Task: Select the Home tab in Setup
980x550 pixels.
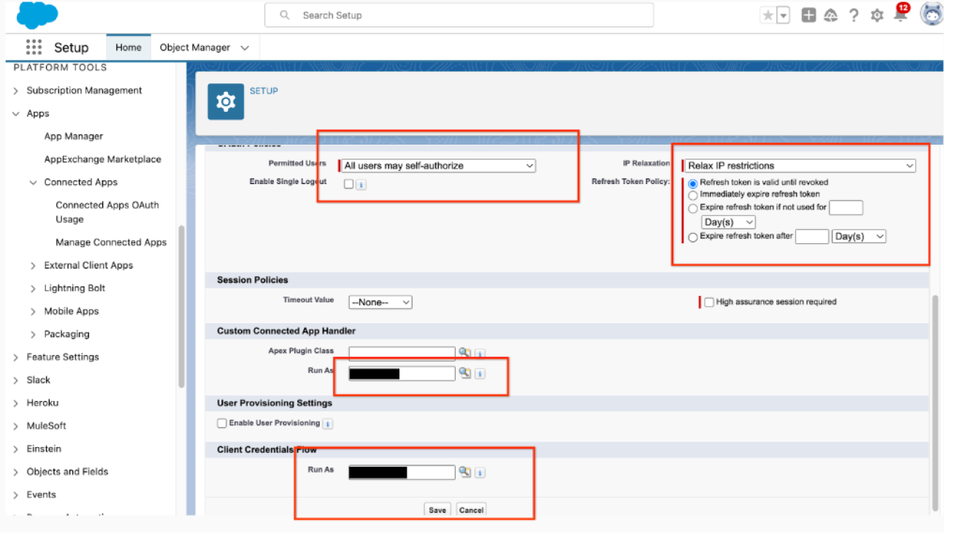Action: point(129,47)
